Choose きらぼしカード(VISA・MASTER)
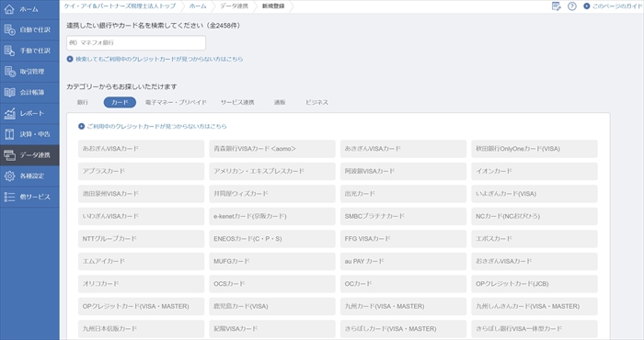Image resolution: width=644 pixels, height=340 pixels. click(403, 329)
